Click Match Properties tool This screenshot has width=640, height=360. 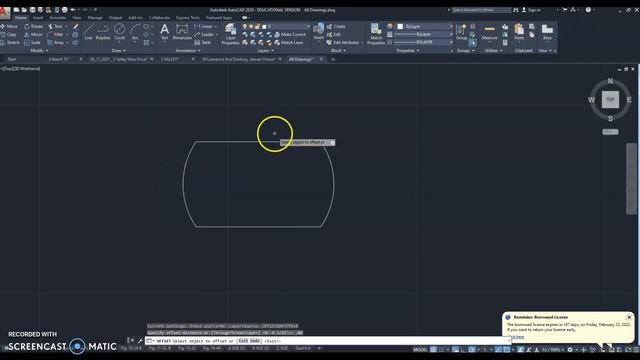pyautogui.click(x=376, y=33)
